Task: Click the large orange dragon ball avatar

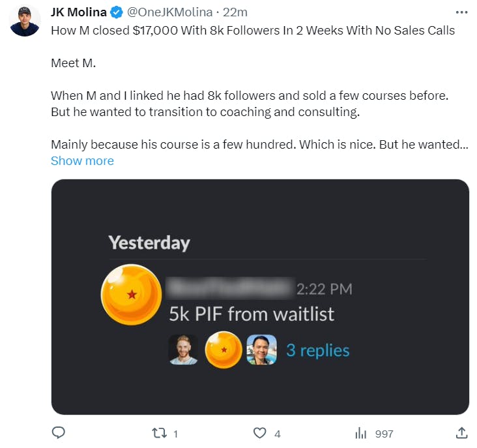Action: pos(131,295)
